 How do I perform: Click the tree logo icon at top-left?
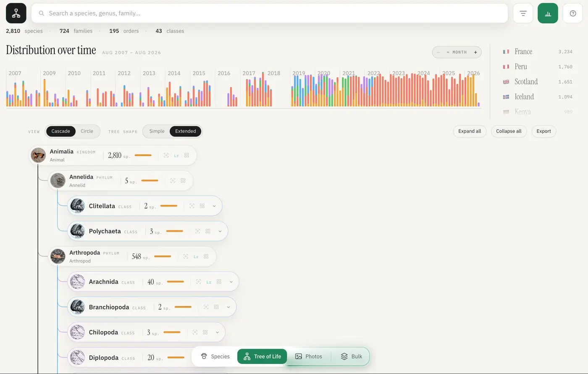click(16, 13)
